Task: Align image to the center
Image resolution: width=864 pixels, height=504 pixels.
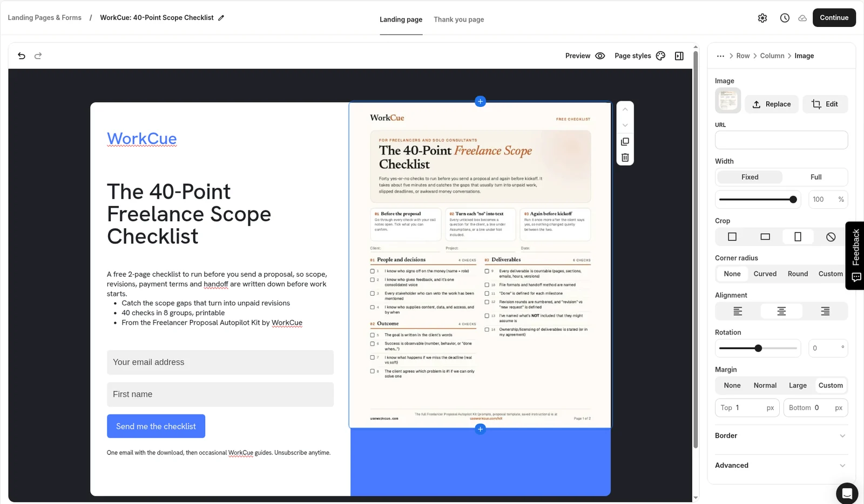Action: (x=781, y=311)
